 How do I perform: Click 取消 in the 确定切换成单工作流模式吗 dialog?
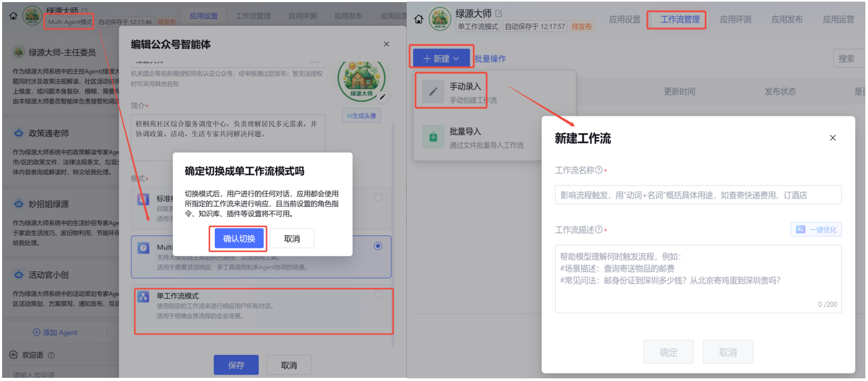292,238
